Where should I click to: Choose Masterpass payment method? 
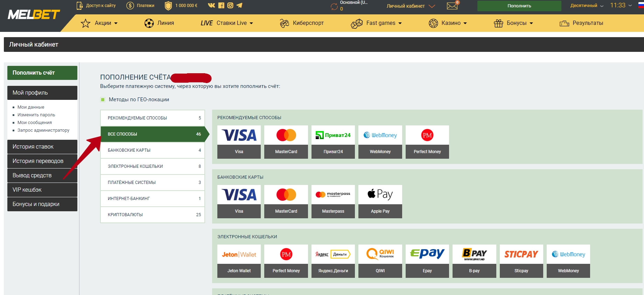tap(333, 201)
